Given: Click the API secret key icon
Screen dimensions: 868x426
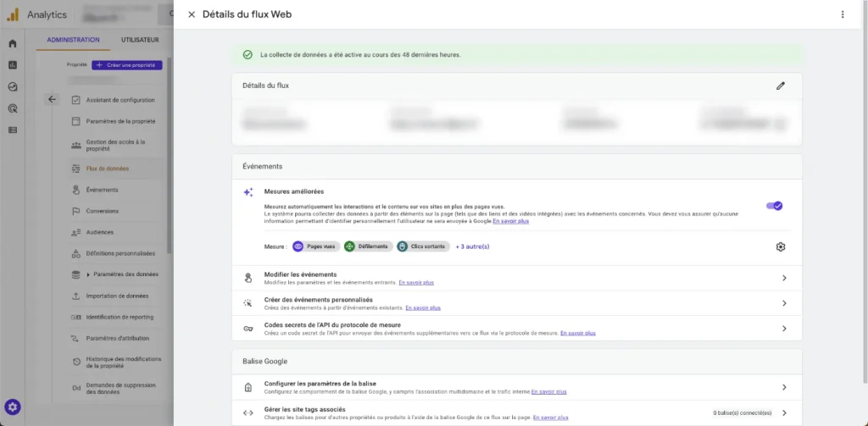Looking at the screenshot, I should [x=248, y=329].
